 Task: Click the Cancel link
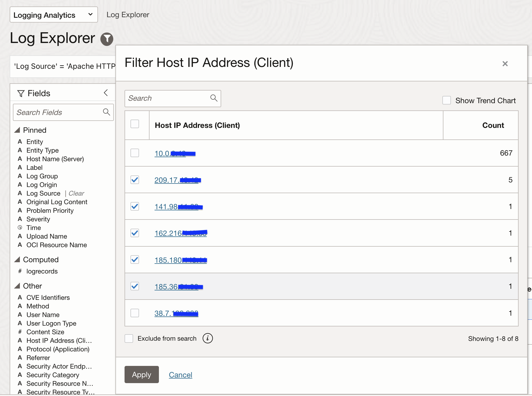click(180, 375)
